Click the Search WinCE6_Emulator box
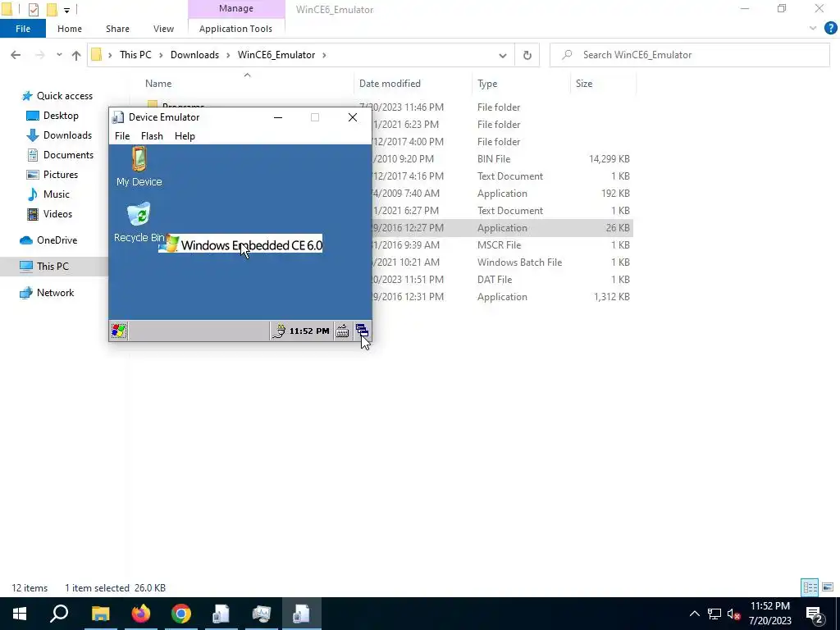 click(x=689, y=55)
